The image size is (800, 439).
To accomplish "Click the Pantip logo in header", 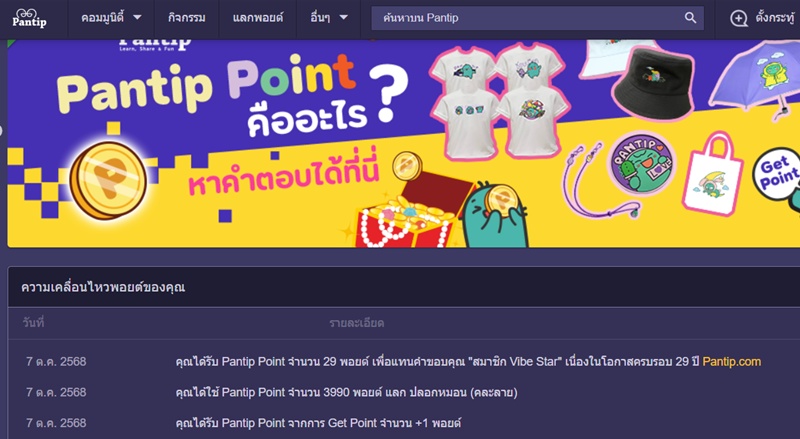I will coord(29,18).
